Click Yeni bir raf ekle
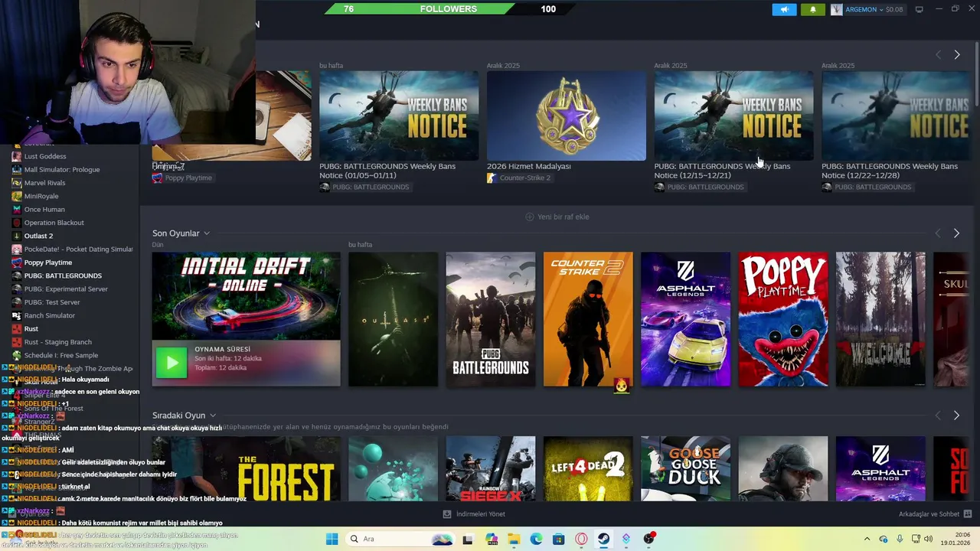 point(557,217)
